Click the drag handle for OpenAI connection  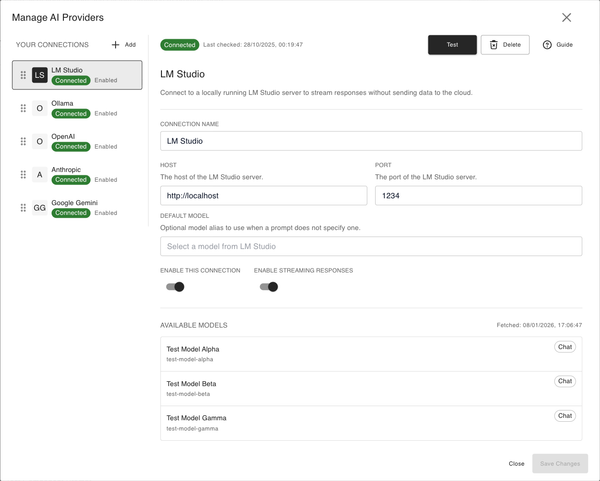coord(23,141)
